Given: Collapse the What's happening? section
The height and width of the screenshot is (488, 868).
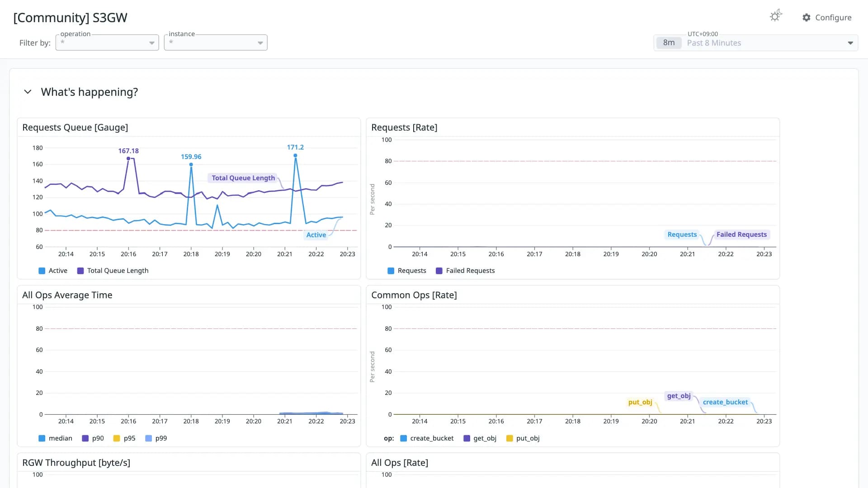Looking at the screenshot, I should (28, 92).
